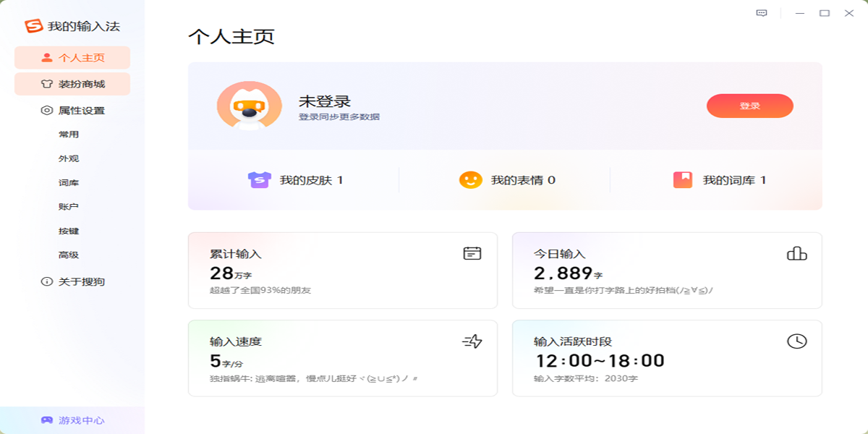The height and width of the screenshot is (434, 868).
Task: Click the bar chart icon on 今日输入 card
Action: 796,253
